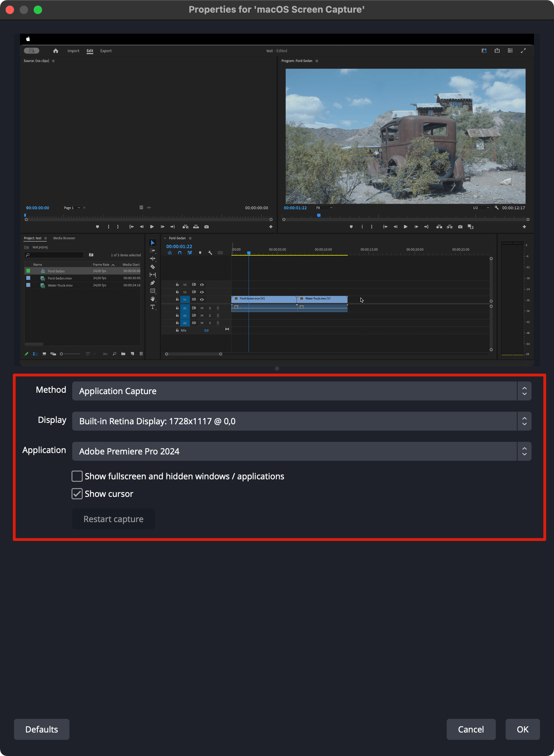This screenshot has height=756, width=554.
Task: Switch to the Import tab
Action: (73, 51)
